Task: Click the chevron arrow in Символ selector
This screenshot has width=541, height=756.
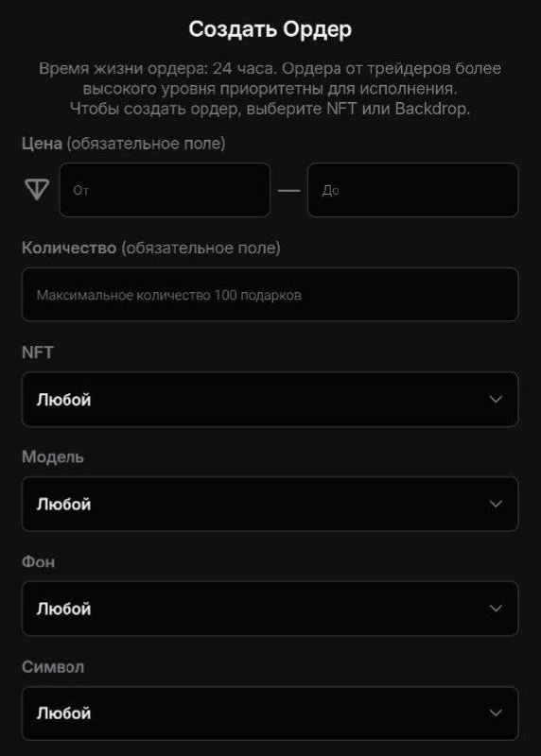Action: pos(496,713)
